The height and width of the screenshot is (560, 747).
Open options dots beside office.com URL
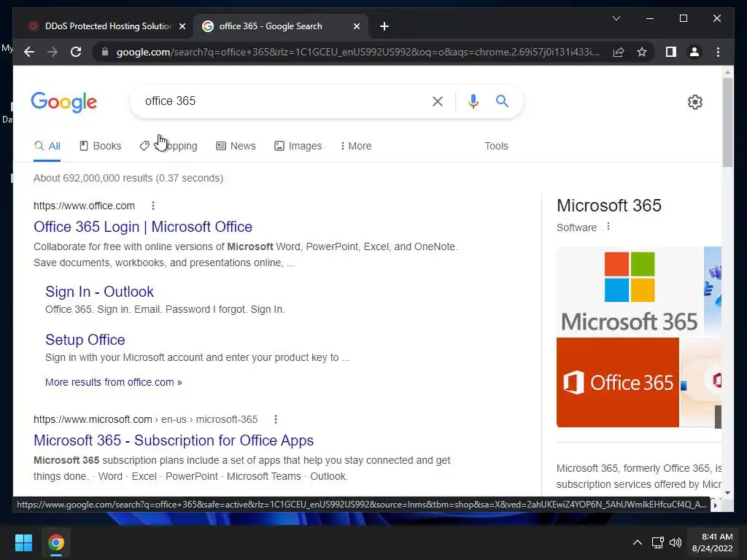153,206
